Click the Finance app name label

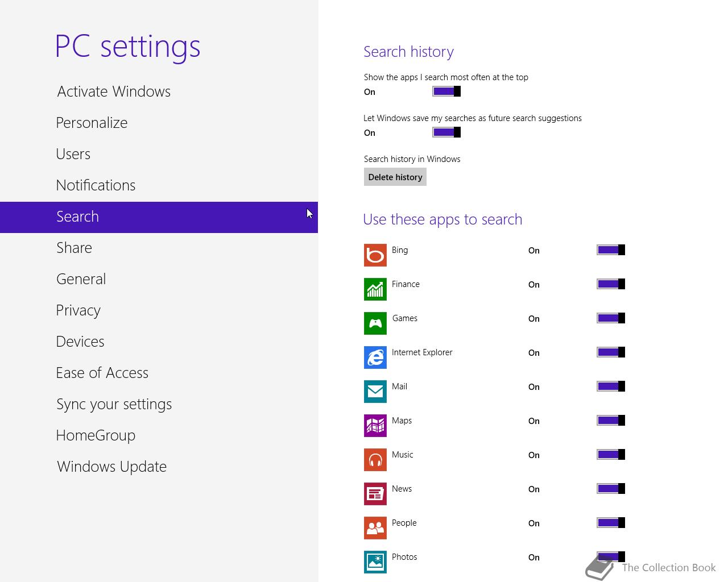tap(406, 284)
